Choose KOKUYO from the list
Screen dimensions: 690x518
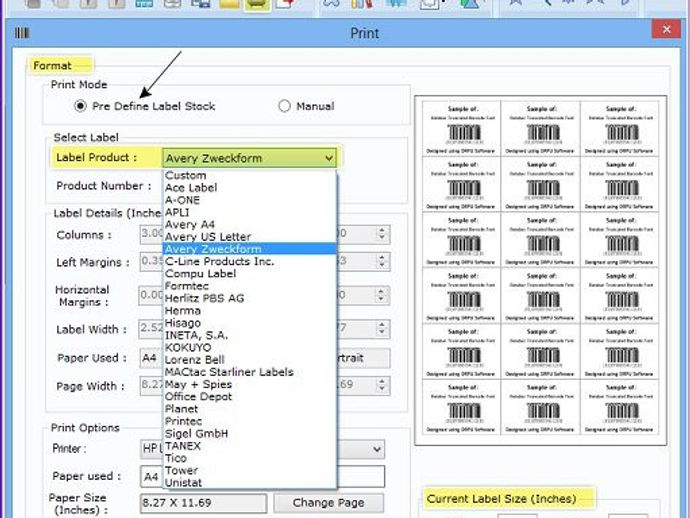250,348
